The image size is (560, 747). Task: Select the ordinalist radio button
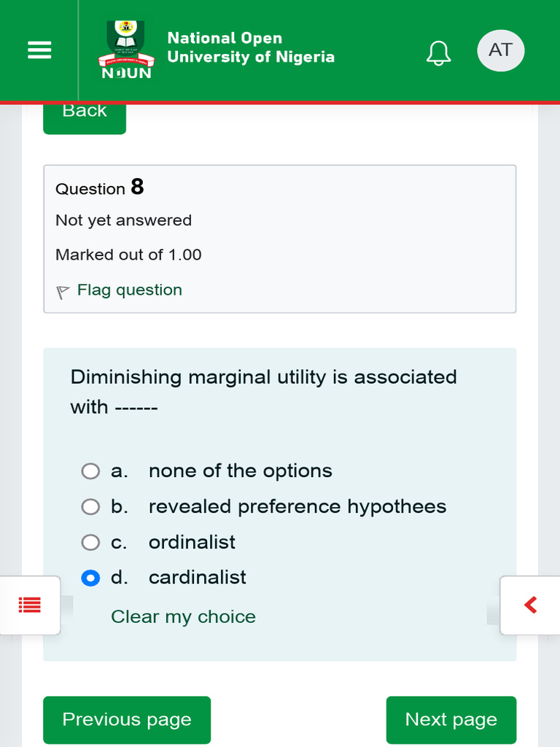pos(90,542)
